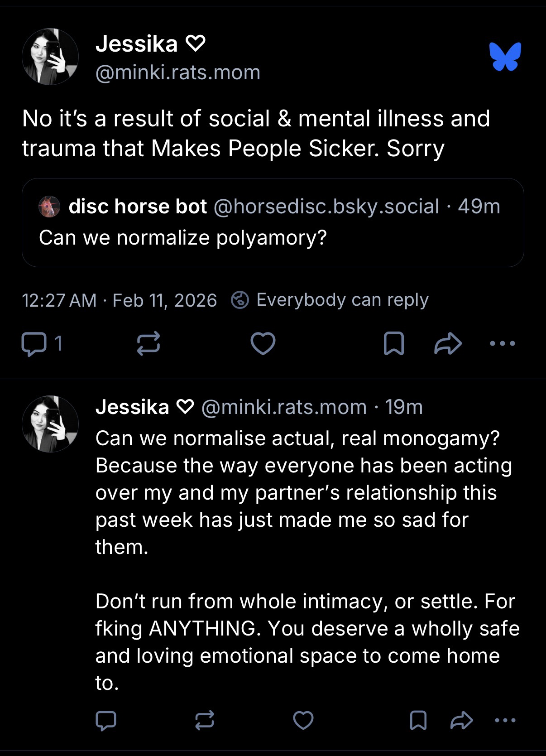Visit the @horsedisc.bsky.social profile handle
Viewport: 546px width, 756px height.
click(x=326, y=207)
